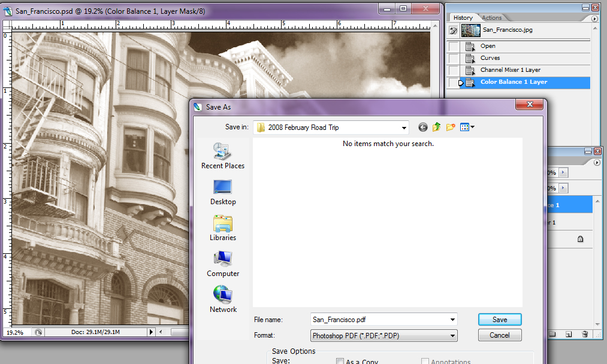607x364 pixels.
Task: Click Photoshop icon in San_Francisco.psd title bar
Action: (x=8, y=11)
